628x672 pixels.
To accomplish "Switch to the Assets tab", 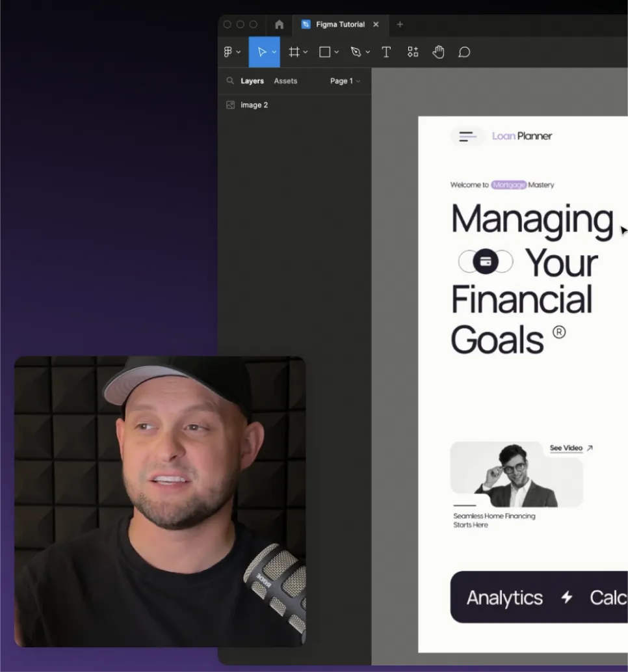I will pos(285,81).
